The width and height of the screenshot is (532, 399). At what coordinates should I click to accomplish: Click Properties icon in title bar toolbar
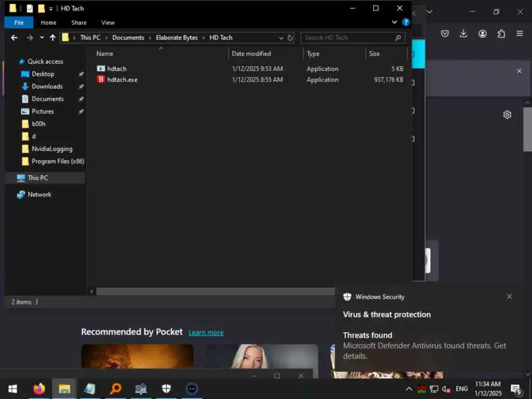[x=30, y=8]
